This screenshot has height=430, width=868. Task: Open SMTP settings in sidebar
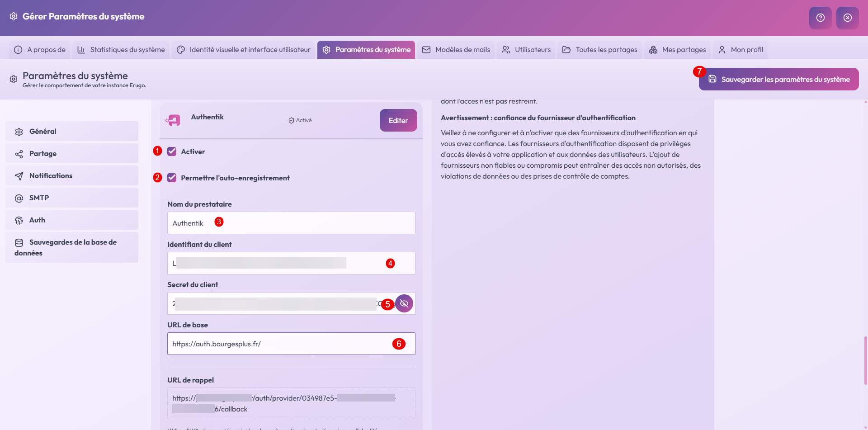click(72, 198)
